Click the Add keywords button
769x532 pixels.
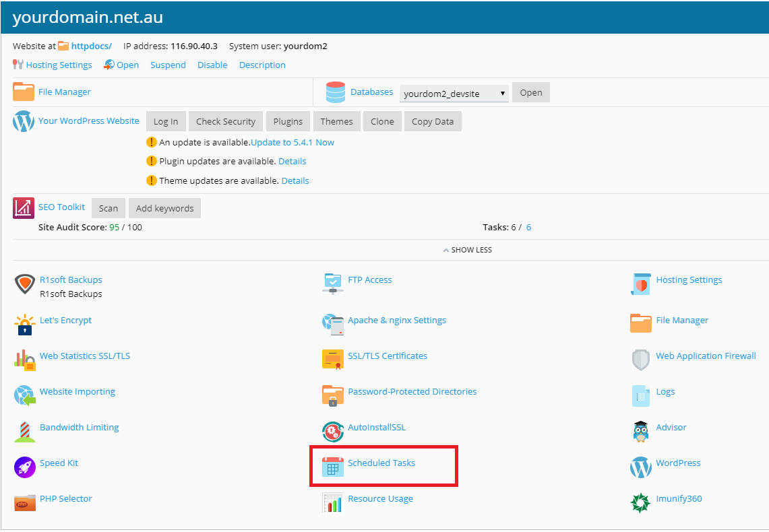point(164,208)
